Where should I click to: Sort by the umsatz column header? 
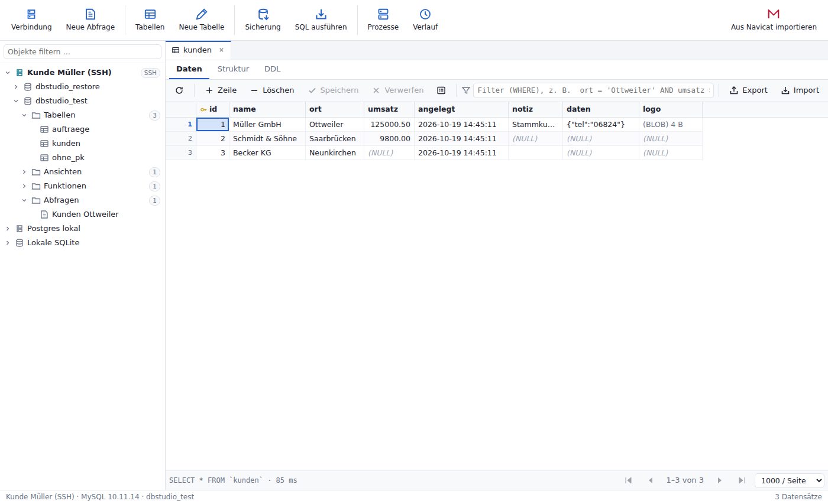389,109
